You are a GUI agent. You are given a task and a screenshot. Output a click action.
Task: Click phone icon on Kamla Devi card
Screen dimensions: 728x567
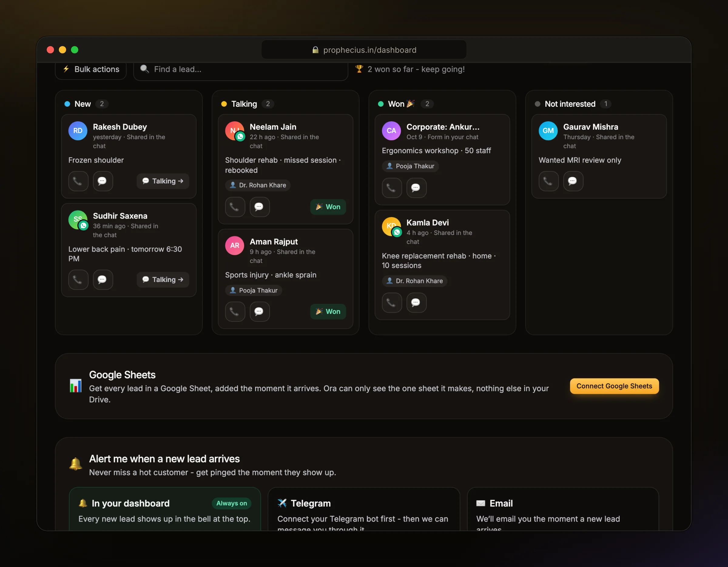[392, 303]
